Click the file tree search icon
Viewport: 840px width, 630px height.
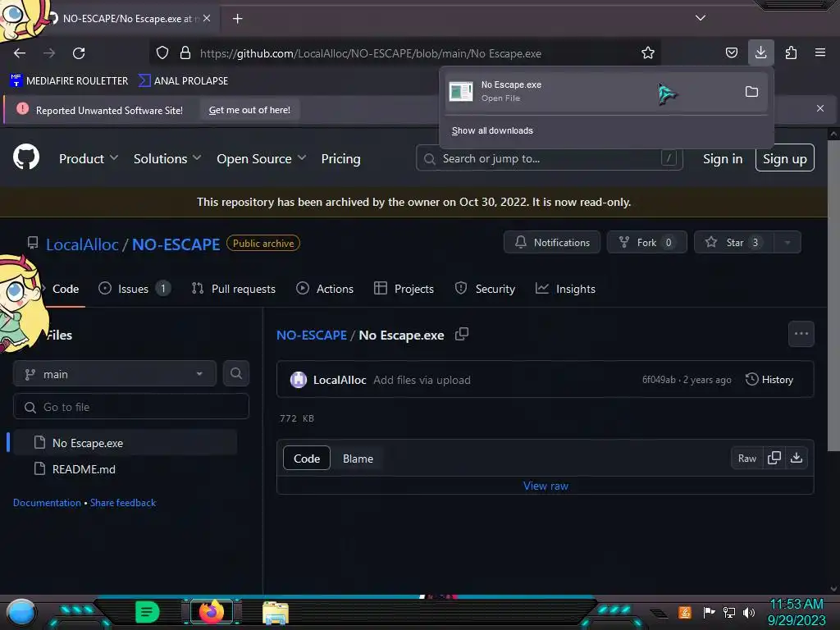(235, 373)
